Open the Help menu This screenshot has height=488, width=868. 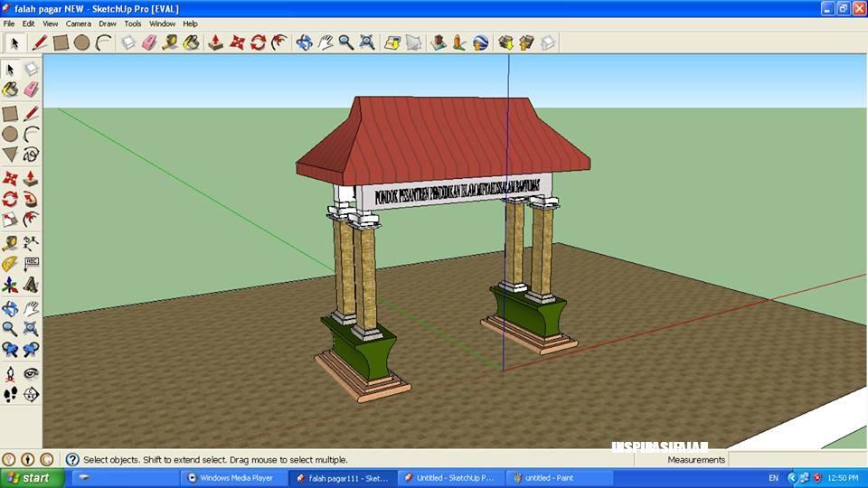(x=190, y=23)
